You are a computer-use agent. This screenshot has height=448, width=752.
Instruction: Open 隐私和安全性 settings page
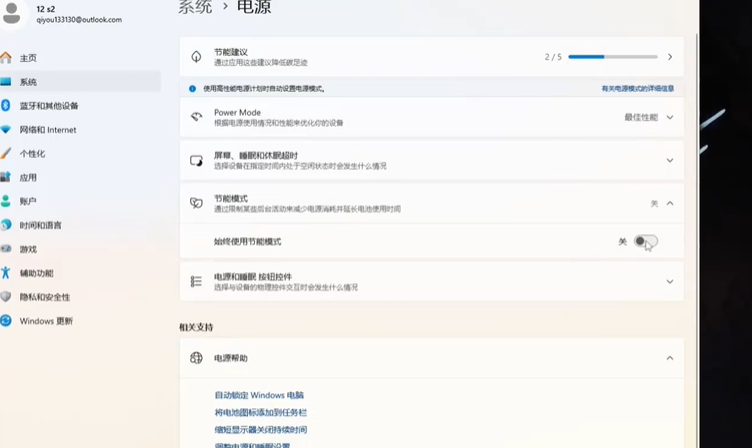pos(45,297)
